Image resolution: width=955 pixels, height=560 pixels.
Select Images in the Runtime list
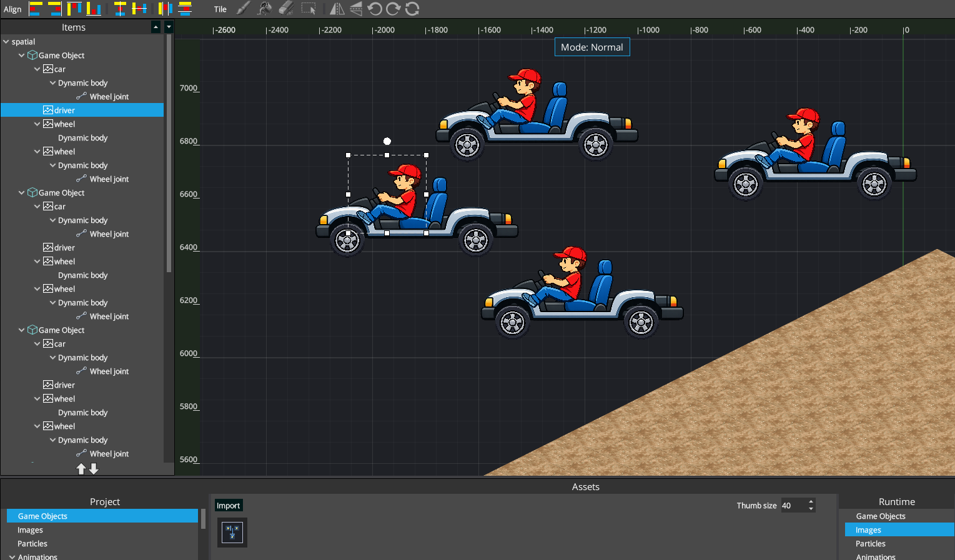click(x=899, y=530)
